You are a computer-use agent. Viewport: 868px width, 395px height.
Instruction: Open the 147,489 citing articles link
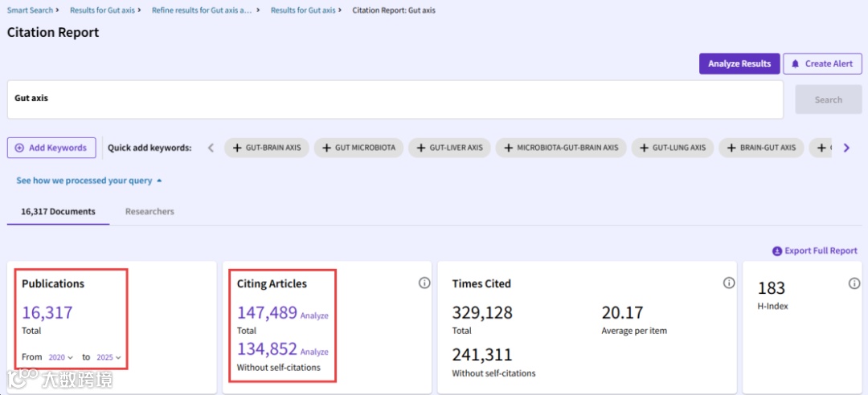pyautogui.click(x=268, y=312)
